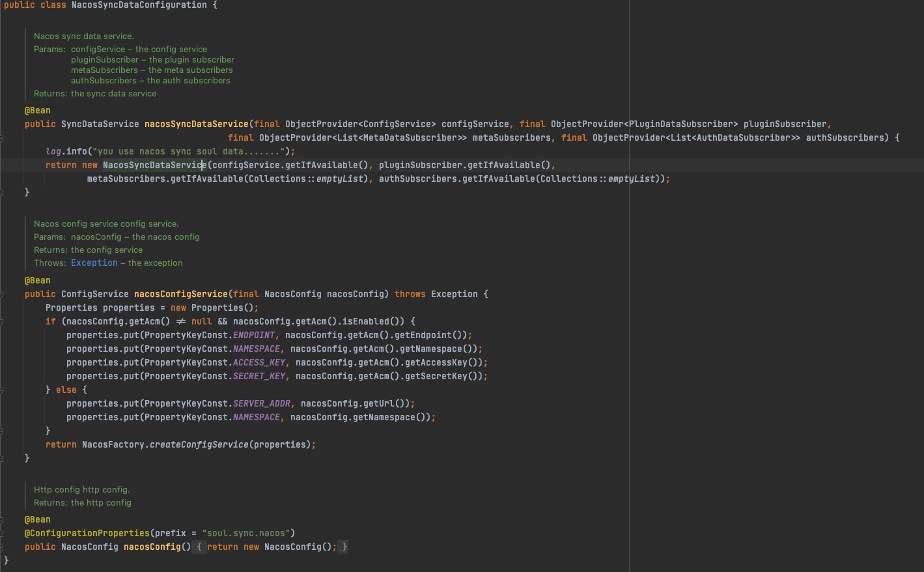Click the highlighted NacosSyncDataService constructor call
The width and height of the screenshot is (924, 572).
[155, 165]
